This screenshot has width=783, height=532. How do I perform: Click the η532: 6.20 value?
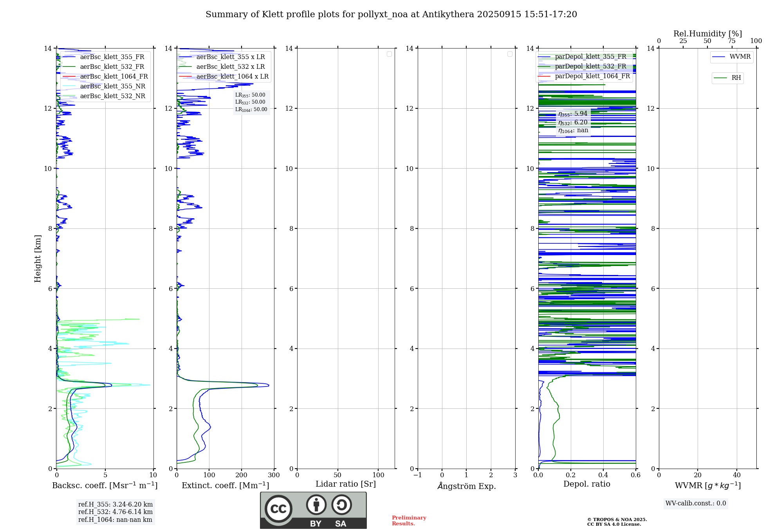click(573, 122)
